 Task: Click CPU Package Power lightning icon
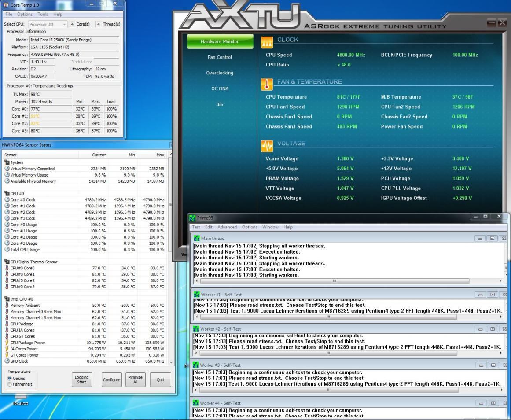click(7, 343)
